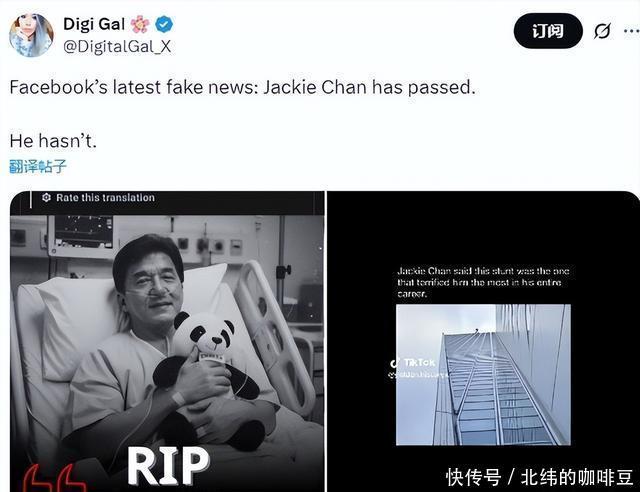The width and height of the screenshot is (640, 492).
Task: Click the red quotation mark graphic
Action: click(54, 478)
